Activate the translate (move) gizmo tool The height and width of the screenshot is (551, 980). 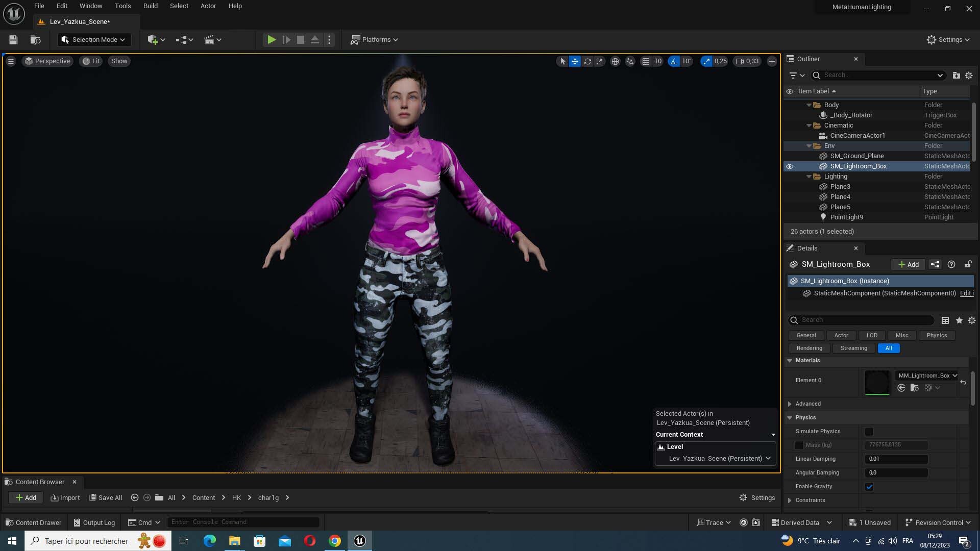coord(575,61)
